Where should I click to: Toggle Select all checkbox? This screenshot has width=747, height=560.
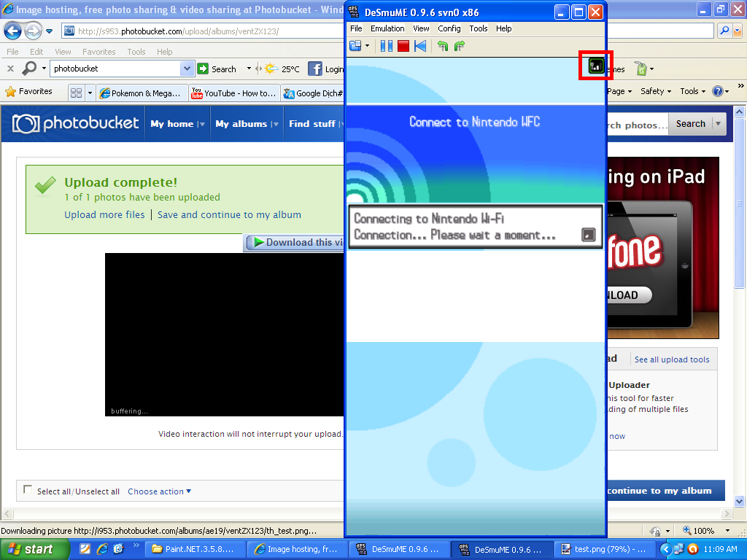coord(28,489)
